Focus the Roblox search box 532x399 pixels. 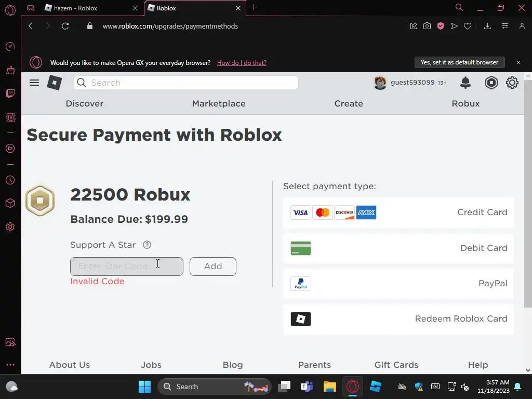click(x=185, y=83)
